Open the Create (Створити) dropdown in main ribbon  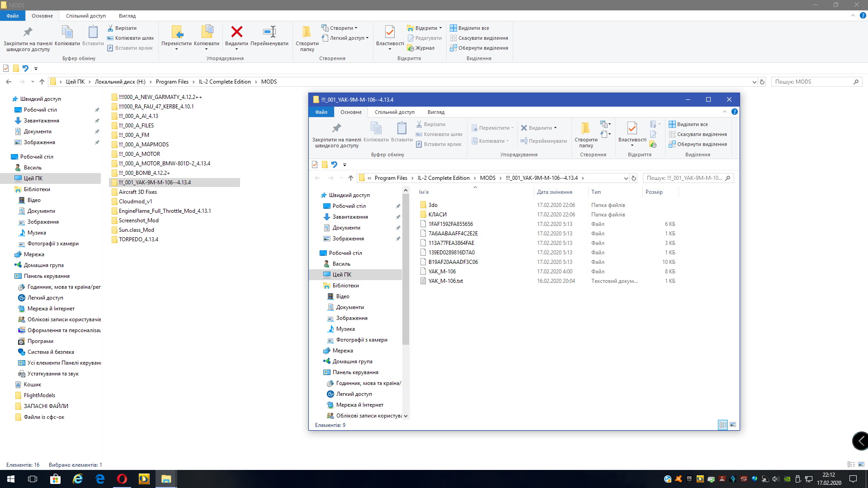[341, 28]
